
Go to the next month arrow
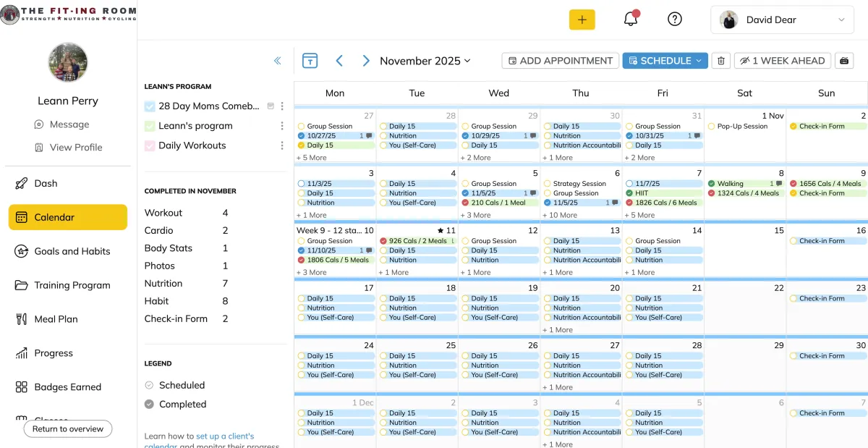[x=366, y=61]
